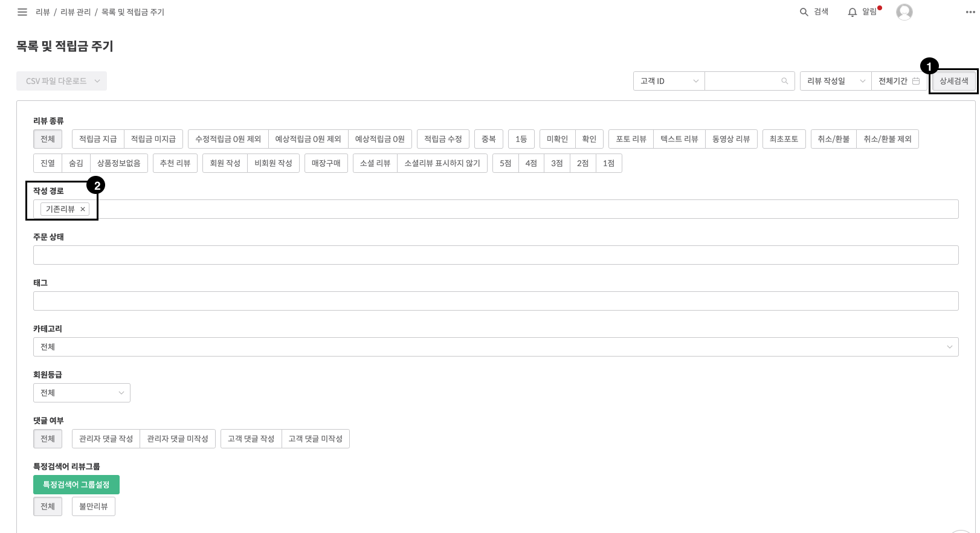Go to 리뷰 breadcrumb link

[43, 12]
